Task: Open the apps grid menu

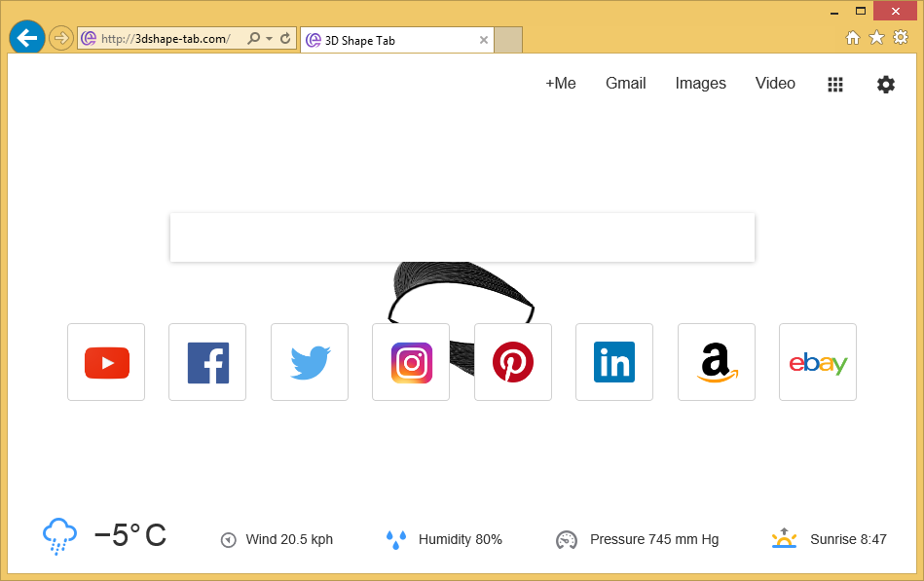Action: pos(835,85)
